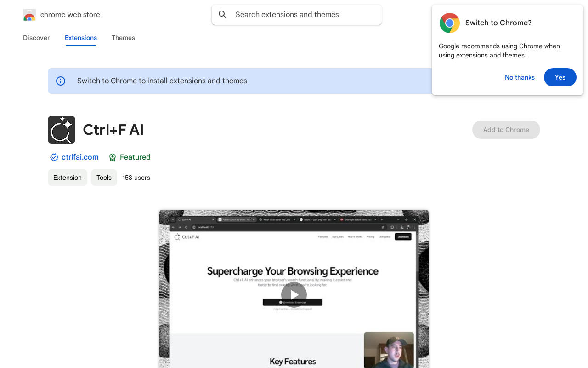Click the verified badge beside ctrlfai.com
Image resolution: width=588 pixels, height=368 pixels.
coord(54,157)
